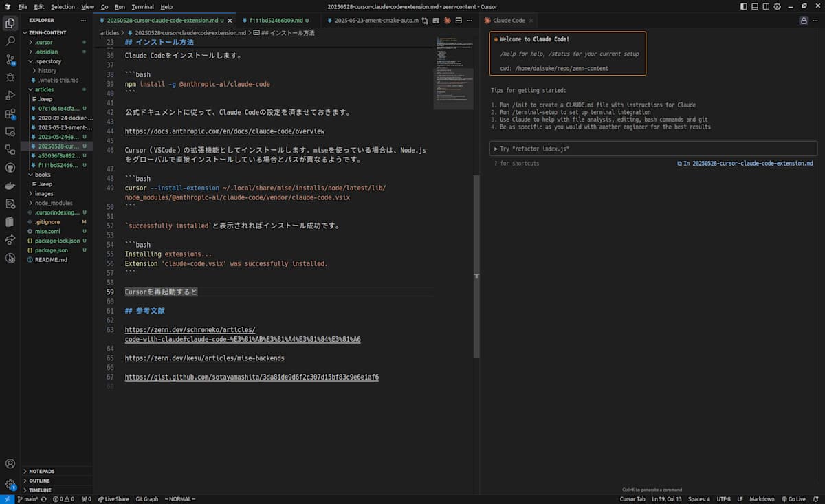Open the Search view in activity bar
This screenshot has height=504, width=825.
click(x=10, y=41)
